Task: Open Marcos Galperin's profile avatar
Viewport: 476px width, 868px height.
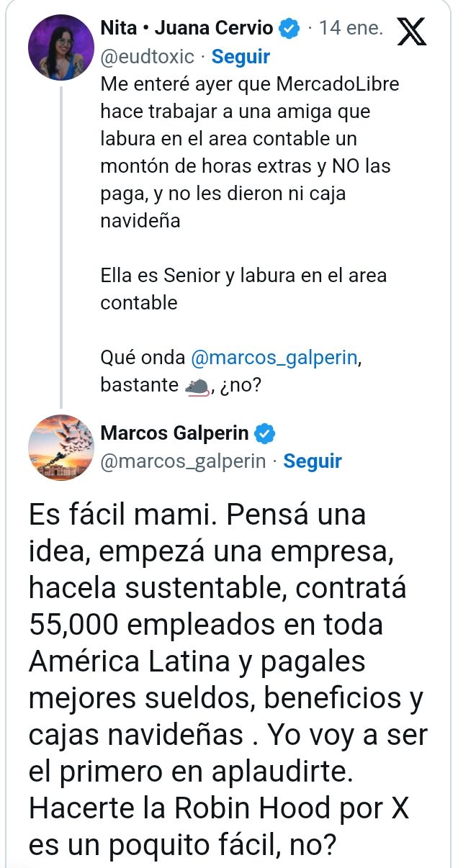Action: (x=61, y=448)
